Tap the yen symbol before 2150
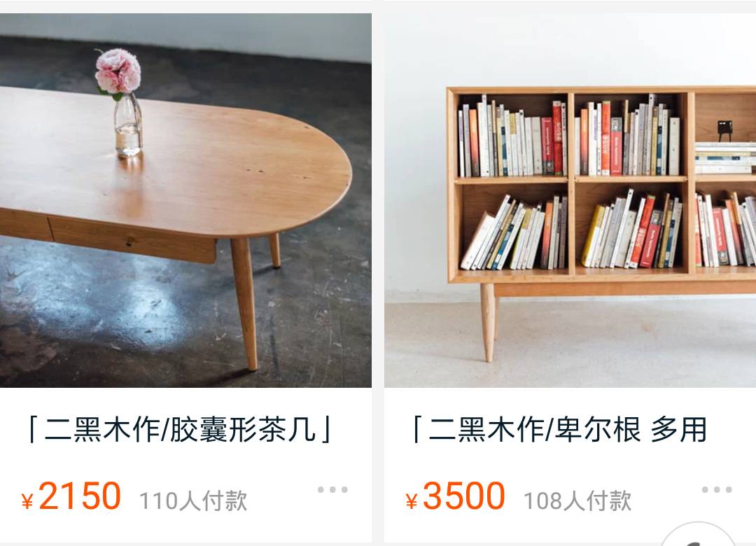Viewport: 756px width, 546px height. pos(27,501)
